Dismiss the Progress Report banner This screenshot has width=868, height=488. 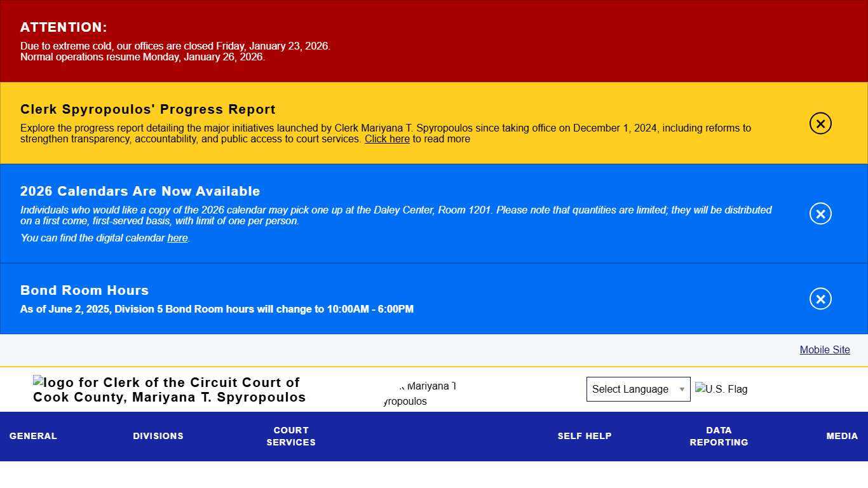click(x=820, y=123)
